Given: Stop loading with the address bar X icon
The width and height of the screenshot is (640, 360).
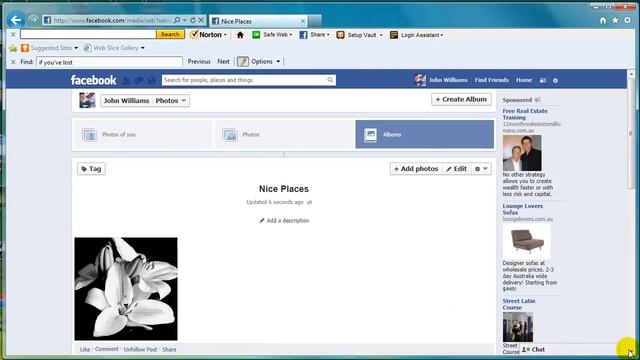Looking at the screenshot, I should tap(201, 20).
